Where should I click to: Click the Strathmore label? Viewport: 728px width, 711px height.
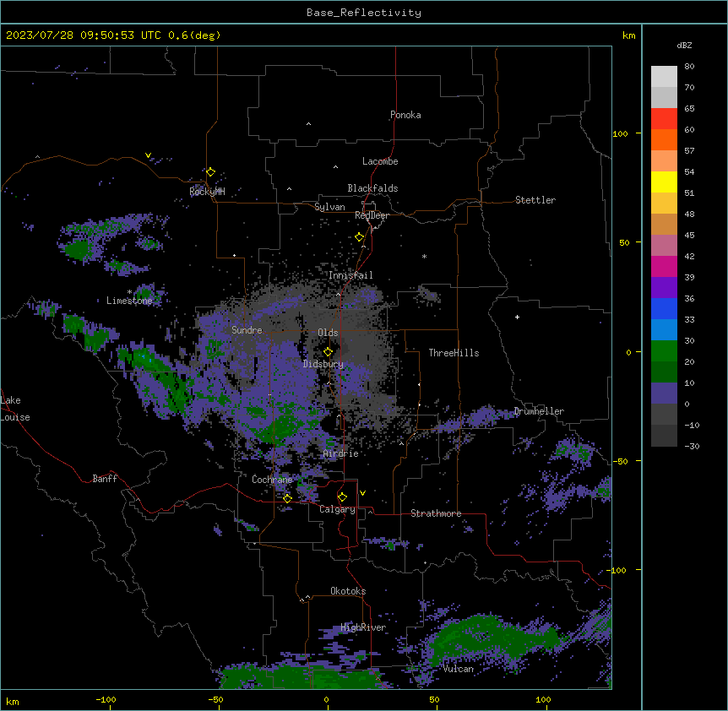[x=436, y=513]
